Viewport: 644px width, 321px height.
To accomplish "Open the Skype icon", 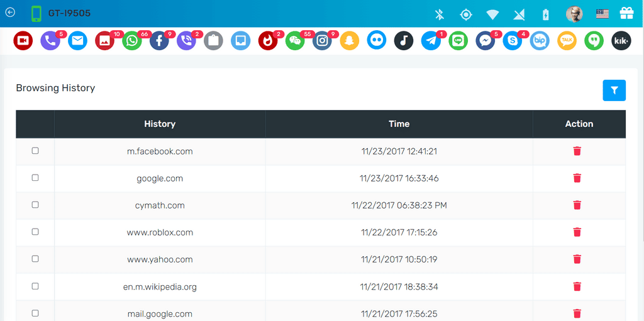I will (x=513, y=41).
